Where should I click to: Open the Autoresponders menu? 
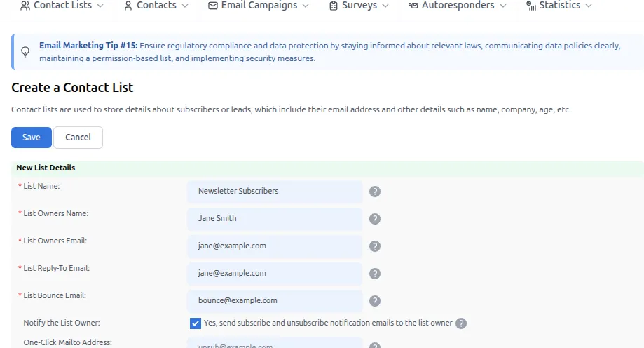[x=458, y=6]
